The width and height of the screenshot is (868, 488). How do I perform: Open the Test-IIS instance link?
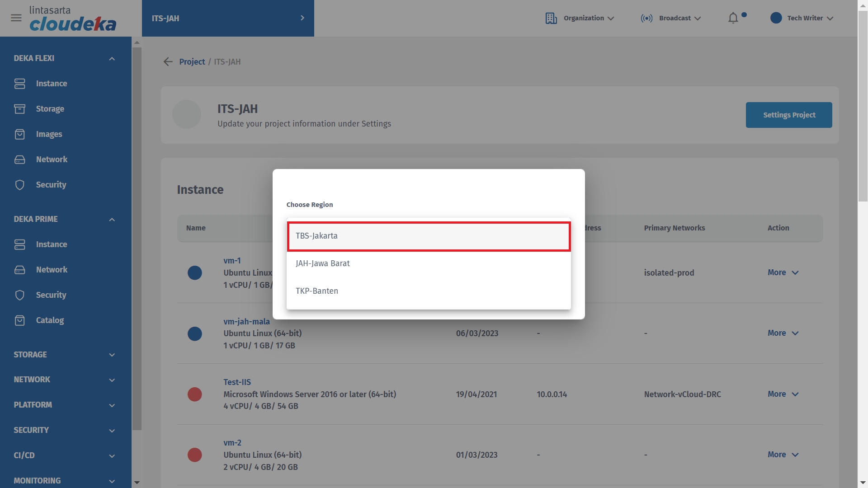pyautogui.click(x=237, y=382)
